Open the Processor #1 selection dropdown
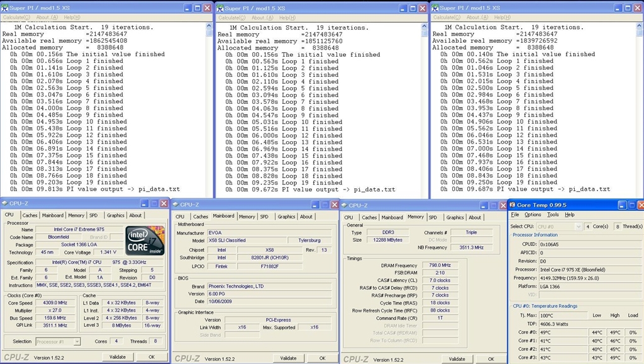This screenshot has width=644, height=364. 60,341
